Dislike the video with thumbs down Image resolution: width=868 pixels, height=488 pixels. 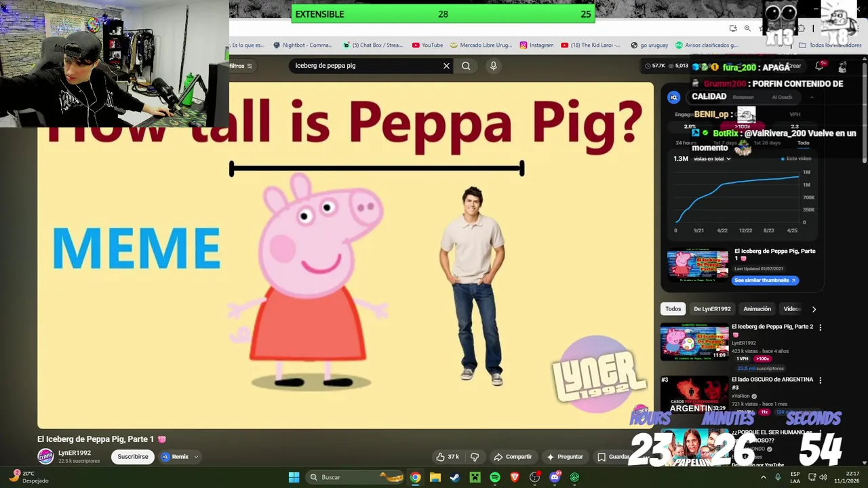[475, 457]
